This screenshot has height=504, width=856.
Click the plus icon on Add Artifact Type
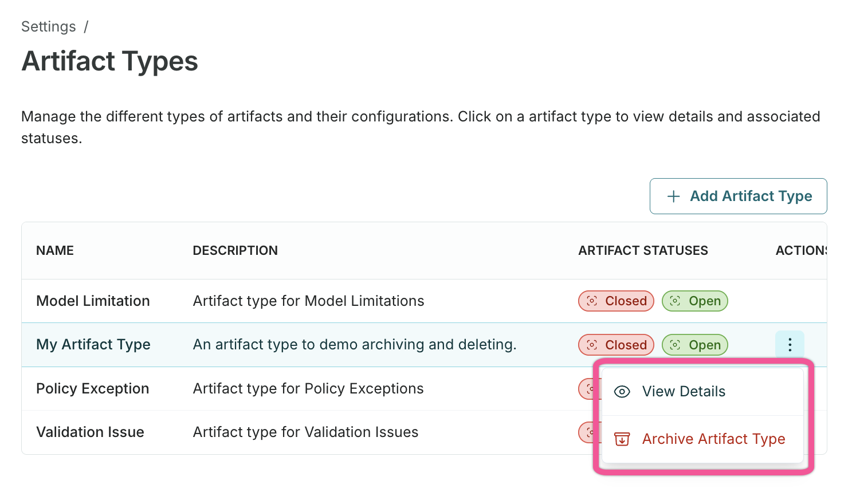coord(674,196)
